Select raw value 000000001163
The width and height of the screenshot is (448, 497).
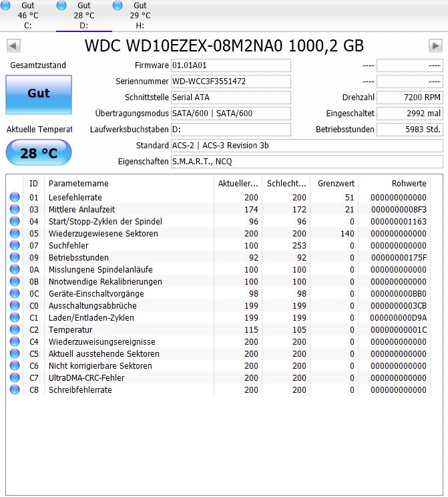click(x=399, y=222)
